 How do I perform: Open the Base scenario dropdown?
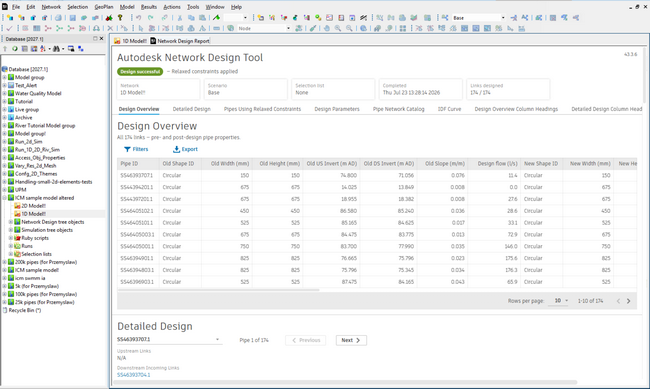[x=479, y=18]
